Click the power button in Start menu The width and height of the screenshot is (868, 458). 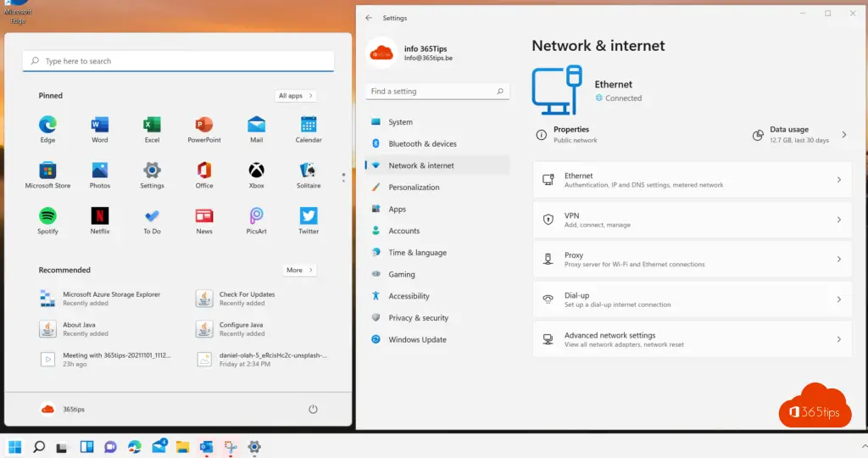point(313,410)
